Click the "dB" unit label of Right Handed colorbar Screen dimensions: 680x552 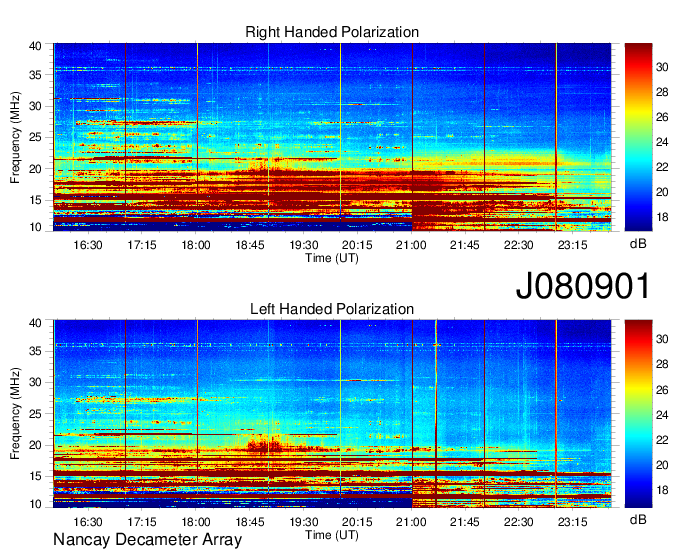(x=638, y=244)
